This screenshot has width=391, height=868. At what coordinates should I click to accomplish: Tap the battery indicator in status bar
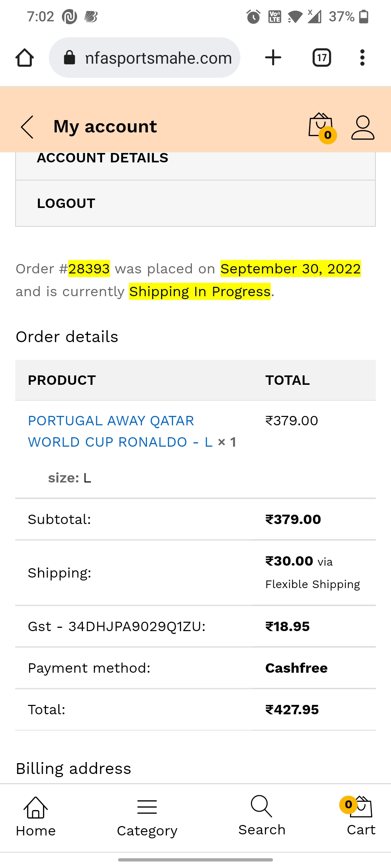pos(363,17)
